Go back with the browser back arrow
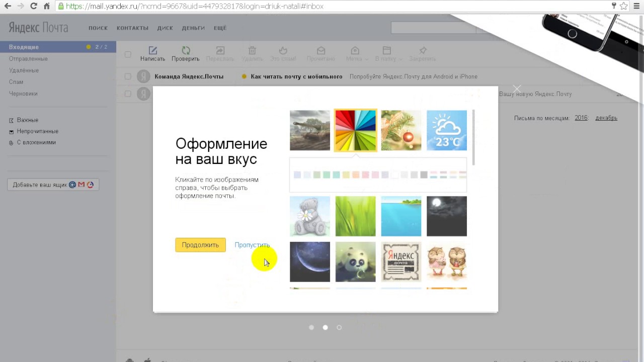Screen dimensions: 644x362 pyautogui.click(x=8, y=6)
